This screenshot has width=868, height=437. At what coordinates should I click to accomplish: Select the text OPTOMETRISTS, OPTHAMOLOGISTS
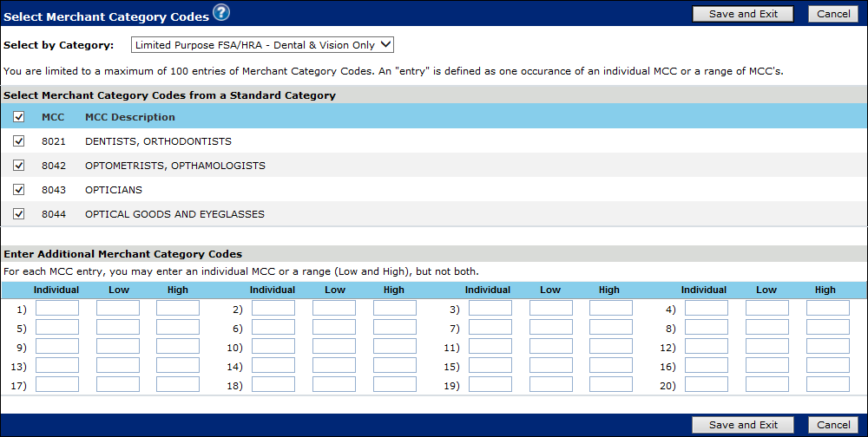coord(175,166)
